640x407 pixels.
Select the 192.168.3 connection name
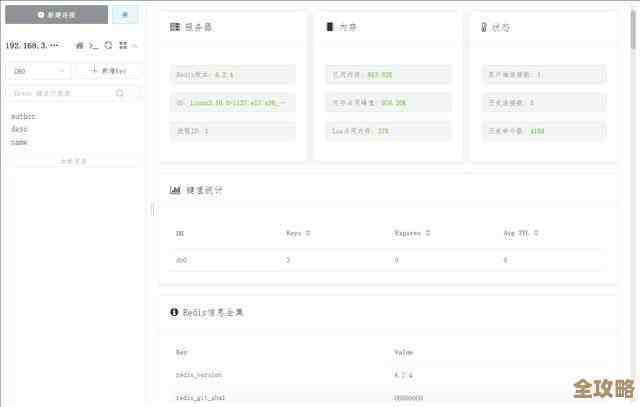pos(32,45)
